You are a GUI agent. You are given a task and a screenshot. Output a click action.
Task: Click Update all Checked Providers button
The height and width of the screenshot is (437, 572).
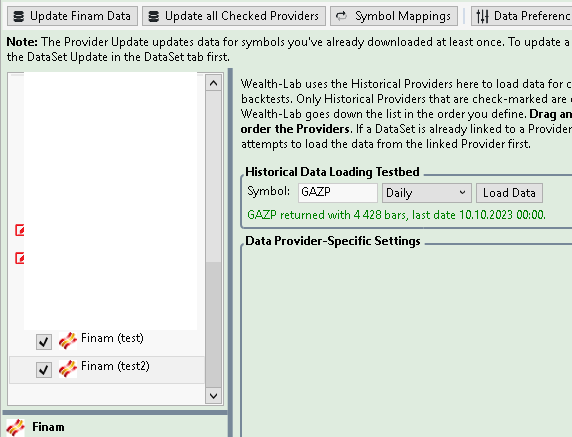234,16
